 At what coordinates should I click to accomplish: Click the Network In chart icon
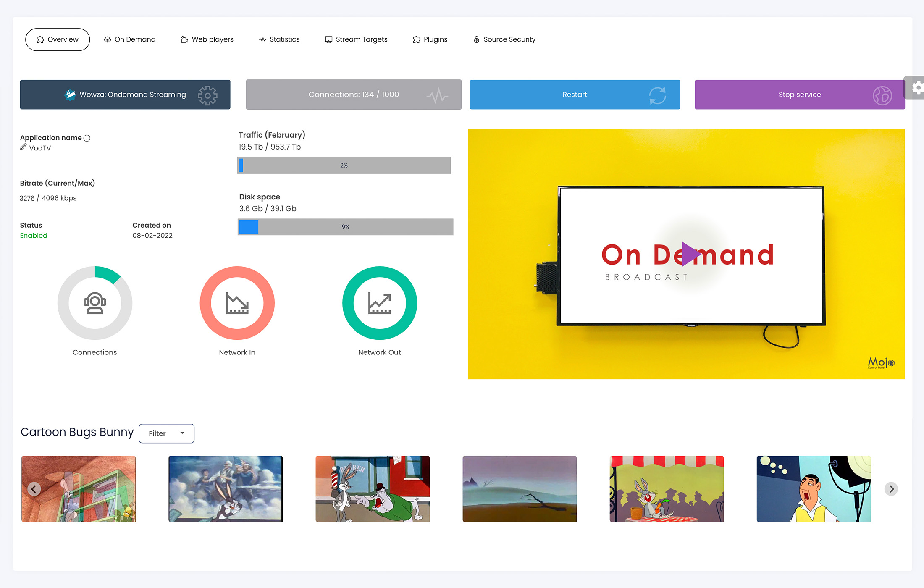(x=237, y=303)
